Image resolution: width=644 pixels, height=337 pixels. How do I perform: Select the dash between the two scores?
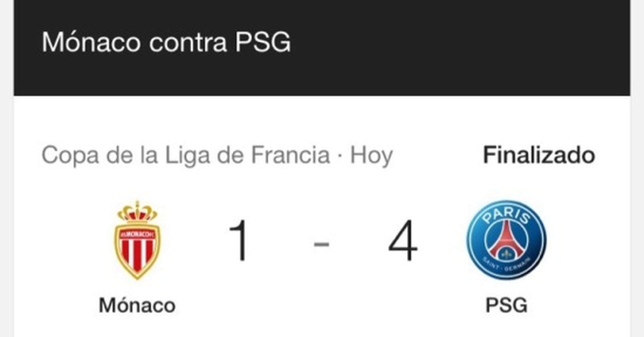(x=321, y=243)
